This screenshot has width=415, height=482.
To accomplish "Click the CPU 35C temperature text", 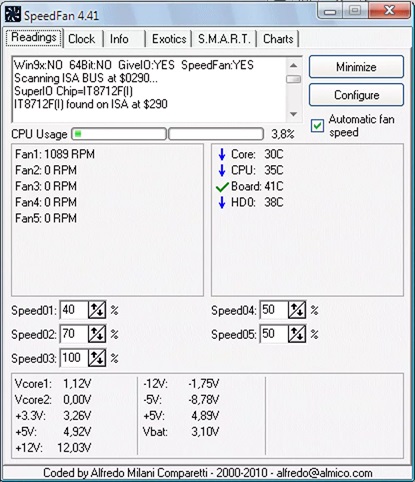I will [x=257, y=170].
